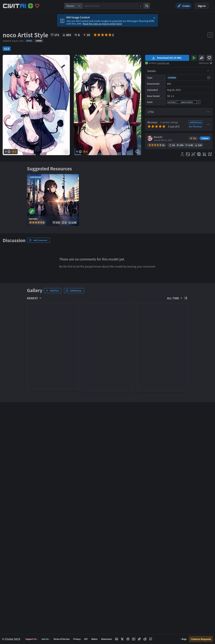The height and width of the screenshot is (644, 215).
Task: Click the YouTube icon in the footer
Action: pyautogui.click(x=134, y=639)
